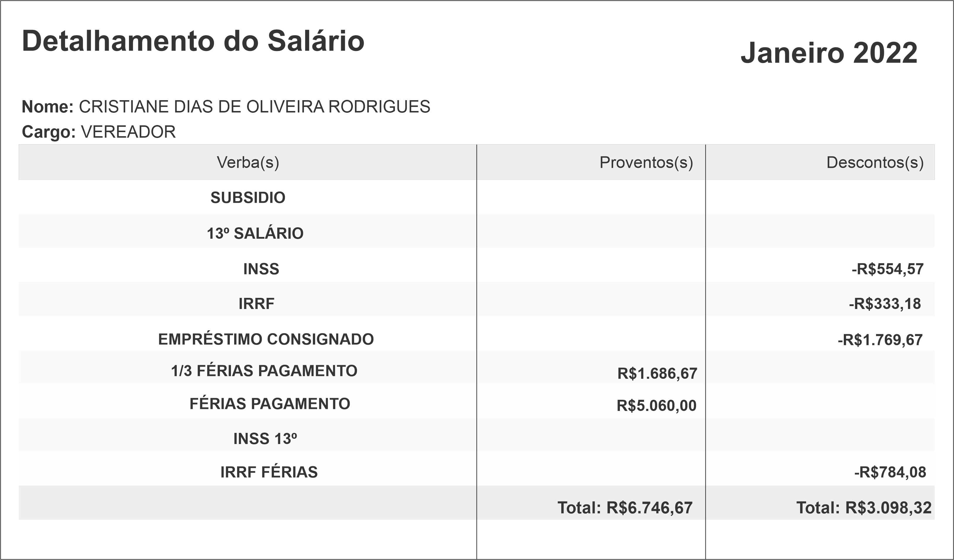The width and height of the screenshot is (954, 560).
Task: Click the earnings value R$5.060,00
Action: 656,406
